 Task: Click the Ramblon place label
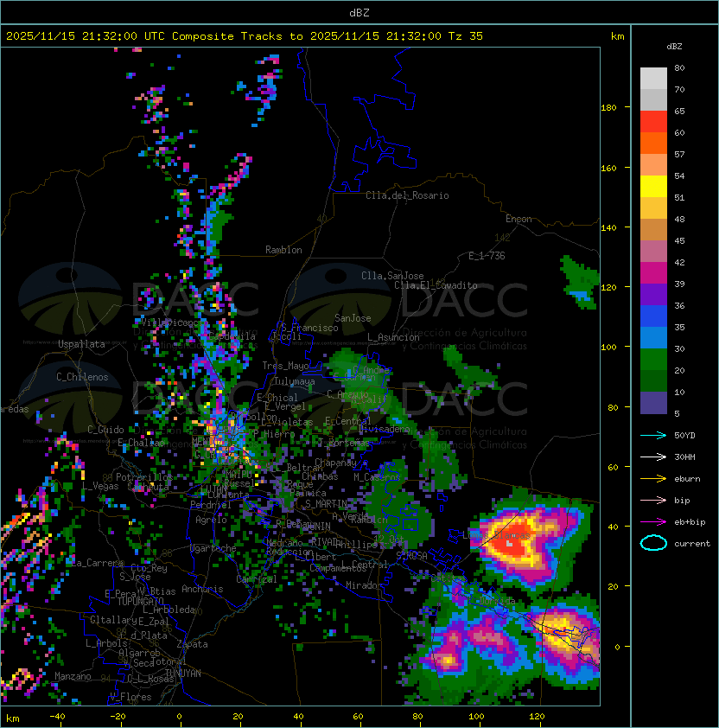pyautogui.click(x=283, y=250)
